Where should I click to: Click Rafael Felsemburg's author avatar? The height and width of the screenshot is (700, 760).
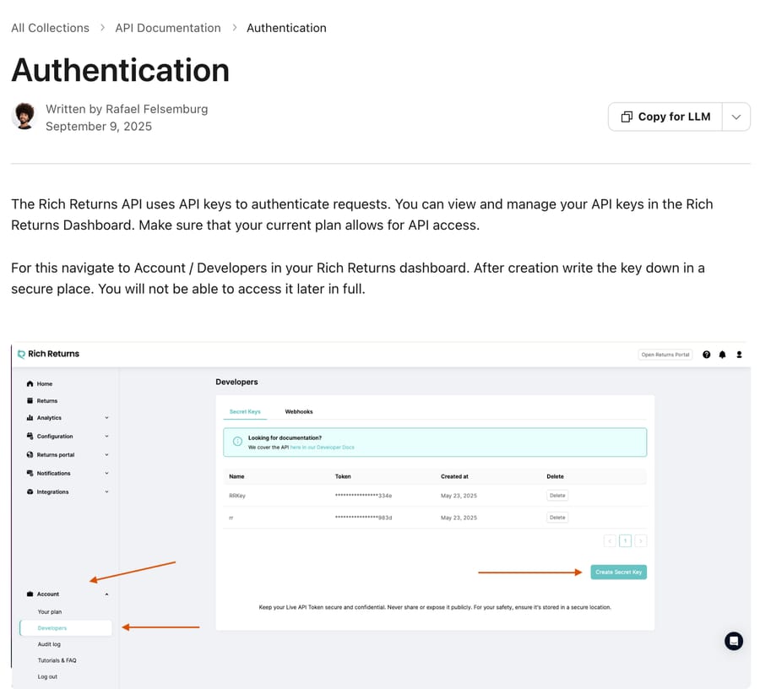click(x=24, y=116)
